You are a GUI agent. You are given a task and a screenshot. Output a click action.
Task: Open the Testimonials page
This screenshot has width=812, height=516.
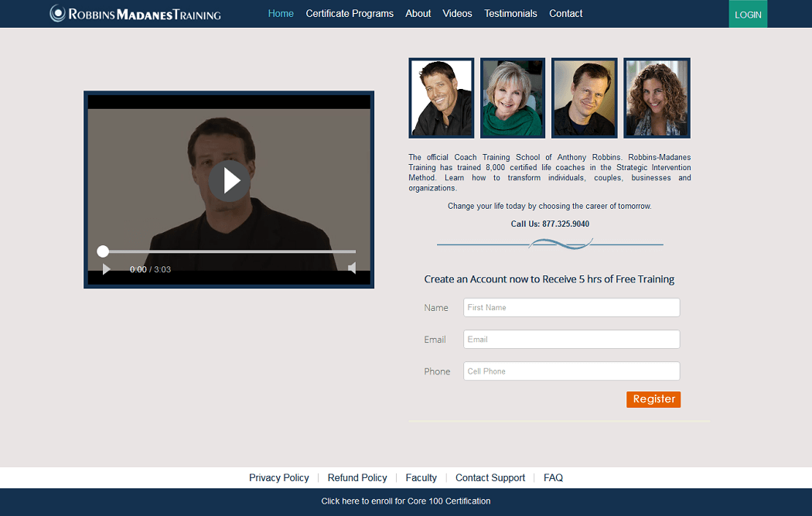pyautogui.click(x=510, y=13)
